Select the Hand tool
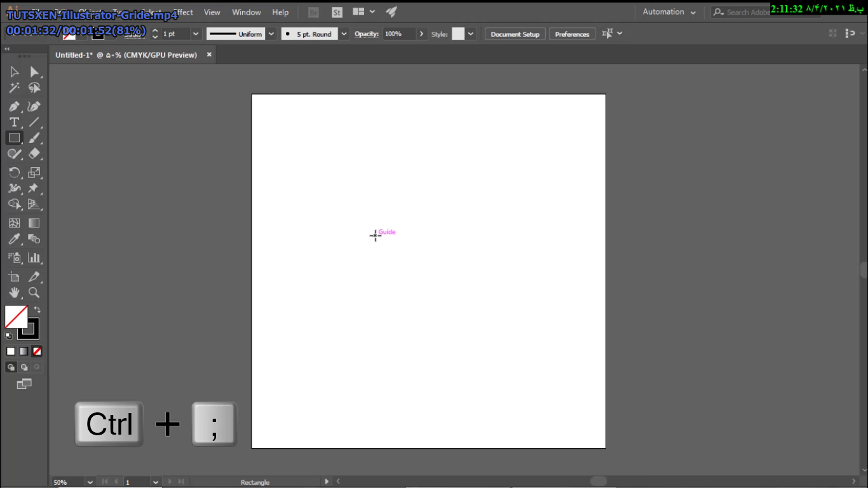868x488 pixels. click(x=14, y=292)
